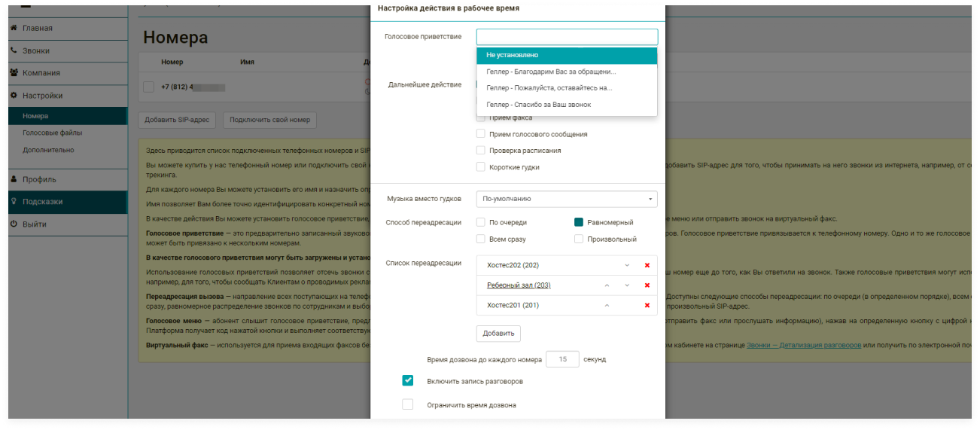The height and width of the screenshot is (430, 980).
Task: Select the По очереди forwarding method
Action: (480, 222)
